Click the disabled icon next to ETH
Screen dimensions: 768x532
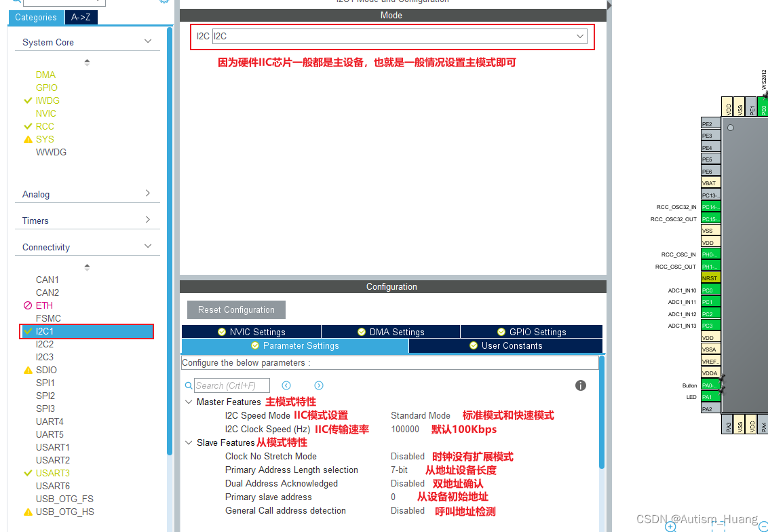click(28, 305)
